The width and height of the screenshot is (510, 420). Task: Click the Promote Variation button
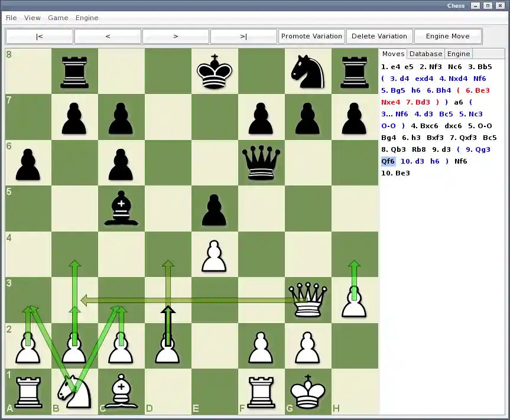pyautogui.click(x=311, y=36)
